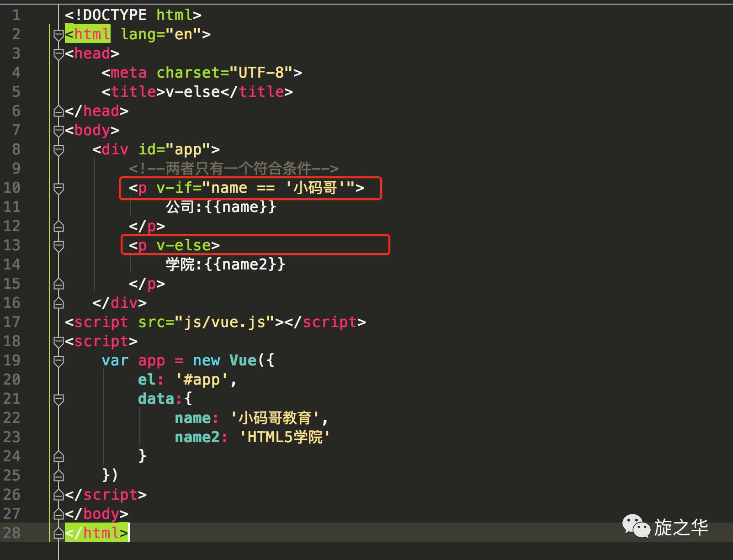Screen dimensions: 733x560
Task: Fold the new Vue block on line 19
Action: coord(58,361)
